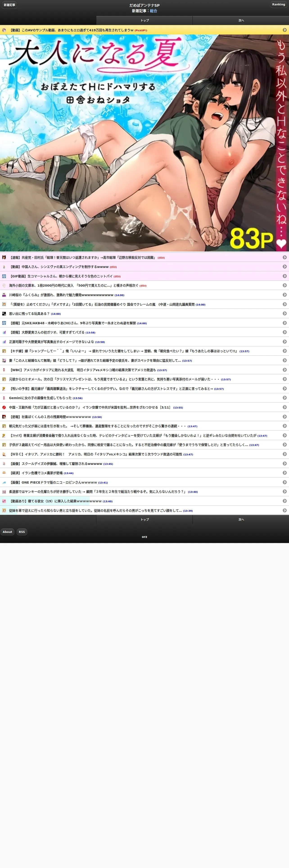This screenshot has width=289, height=868.
Task: Open the Ranking button in the header
Action: [x=279, y=4]
